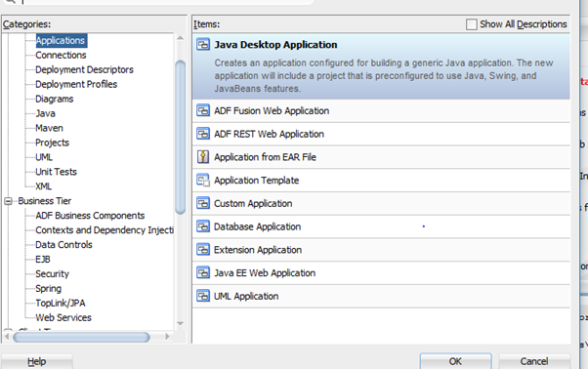Click the UML Application icon
The width and height of the screenshot is (588, 369).
[x=203, y=296]
